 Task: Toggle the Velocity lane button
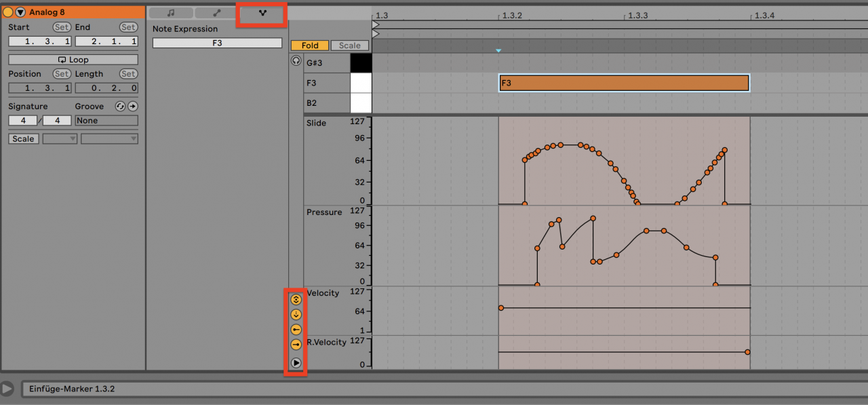tap(296, 330)
